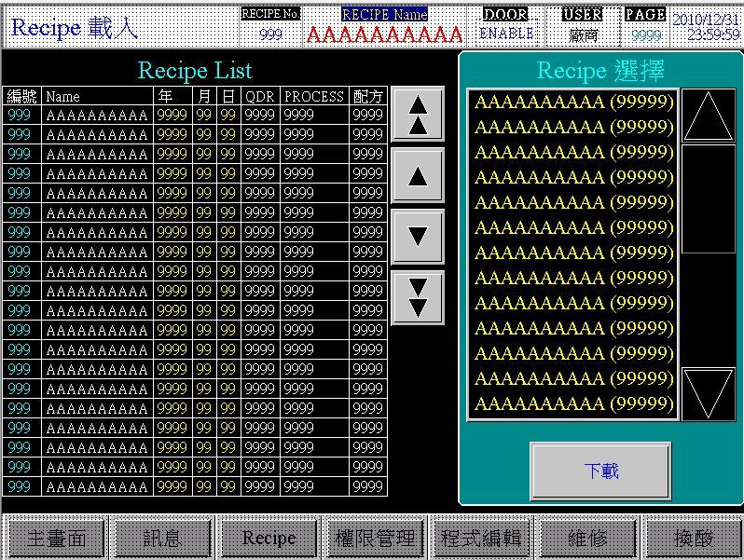Screen dimensions: 744x560
Task: Click the 配方 column header
Action: click(367, 96)
